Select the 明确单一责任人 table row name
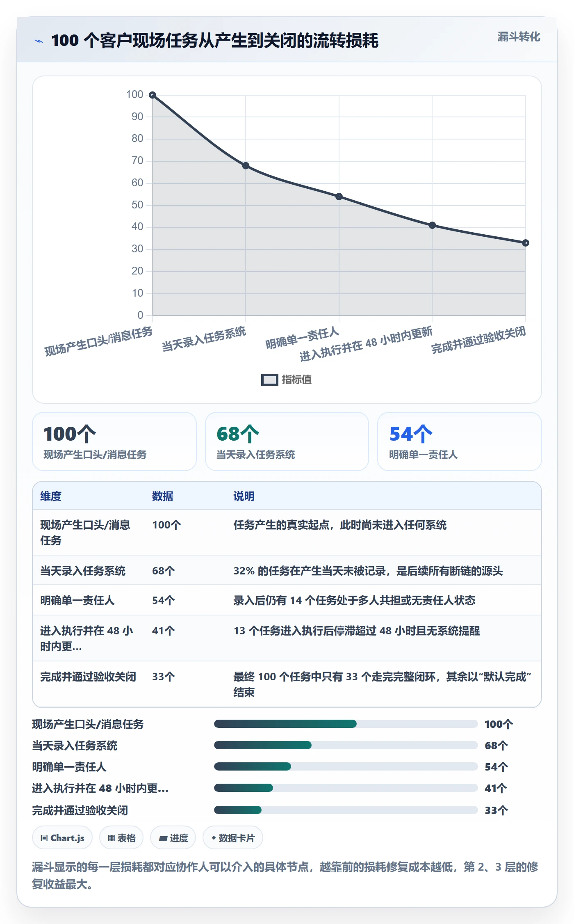574x924 pixels. coord(77,600)
